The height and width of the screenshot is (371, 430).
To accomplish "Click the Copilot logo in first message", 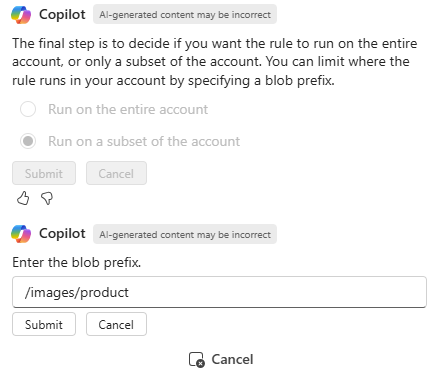I will click(x=21, y=15).
